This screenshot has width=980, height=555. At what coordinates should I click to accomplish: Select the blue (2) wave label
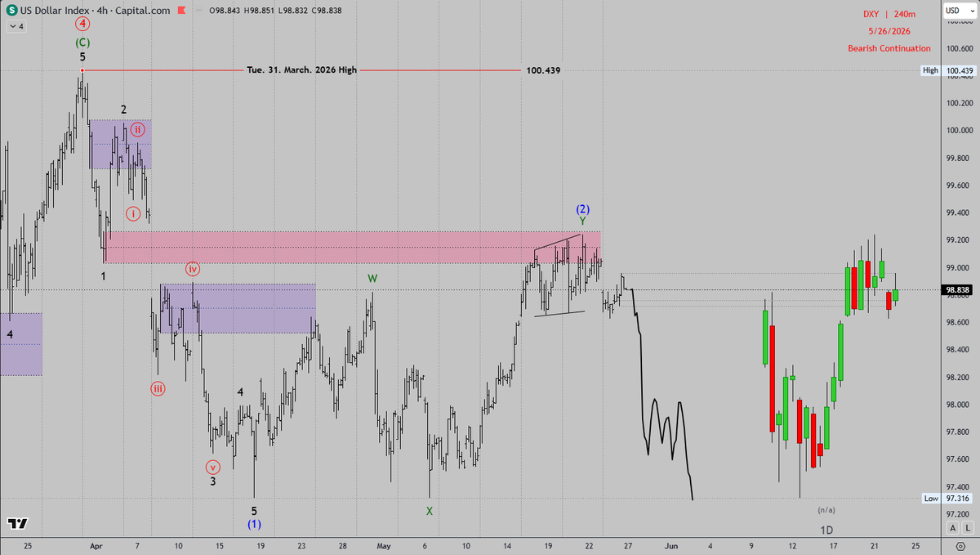pos(582,208)
